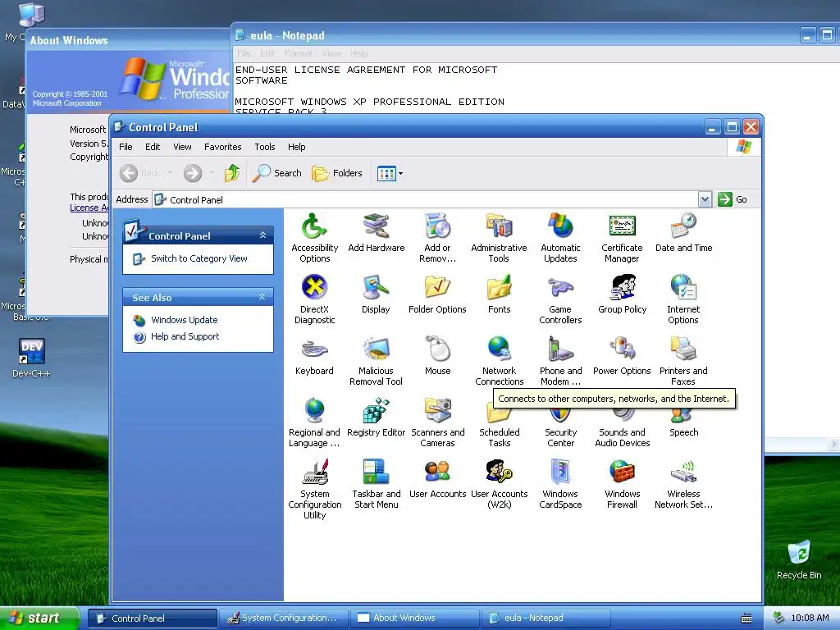
Task: Open Folder Options icon
Action: (x=438, y=287)
